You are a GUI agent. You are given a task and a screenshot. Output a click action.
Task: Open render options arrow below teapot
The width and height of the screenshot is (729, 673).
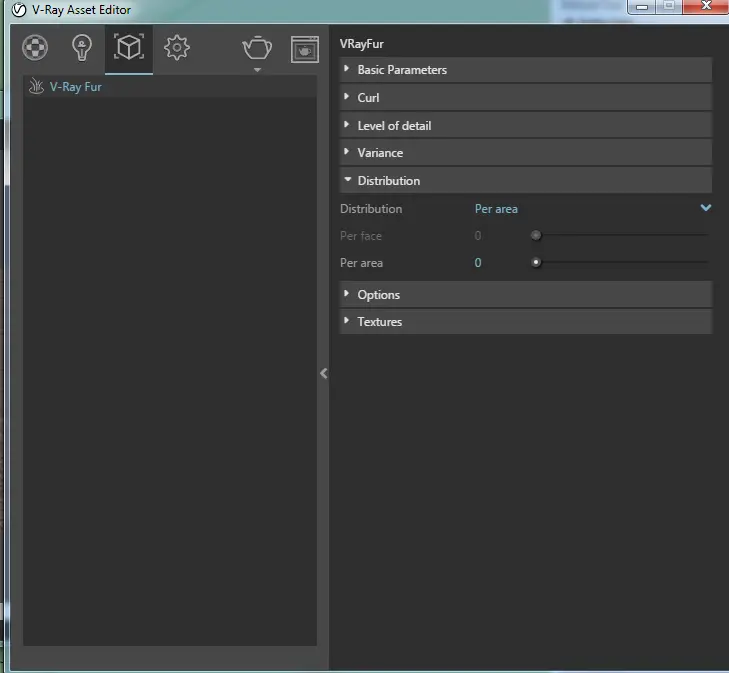[x=257, y=70]
